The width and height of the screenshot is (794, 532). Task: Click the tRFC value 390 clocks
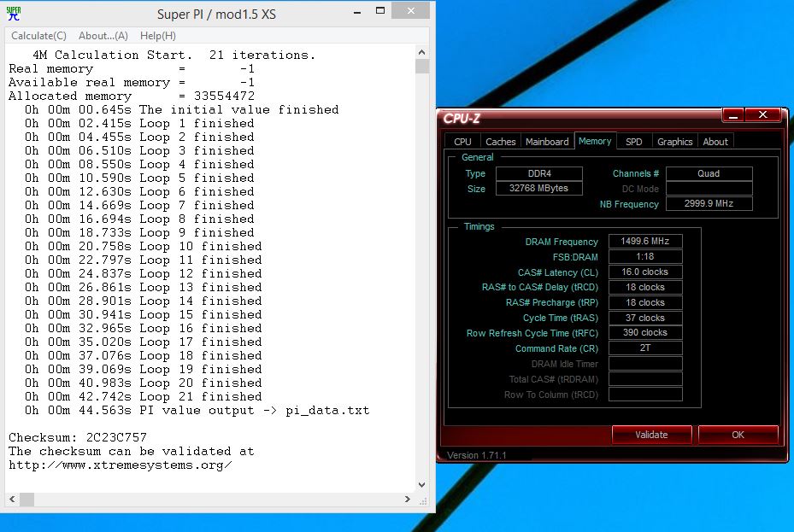tap(645, 332)
